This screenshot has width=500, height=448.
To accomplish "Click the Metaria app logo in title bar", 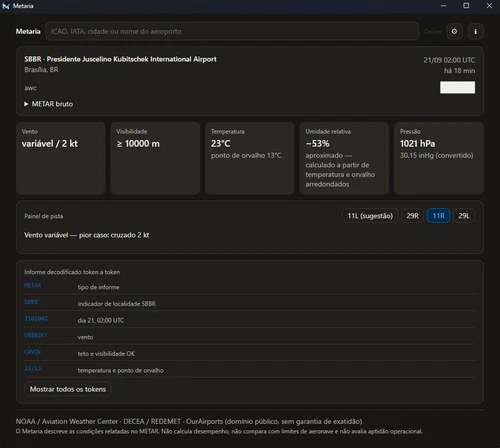I will [x=6, y=6].
